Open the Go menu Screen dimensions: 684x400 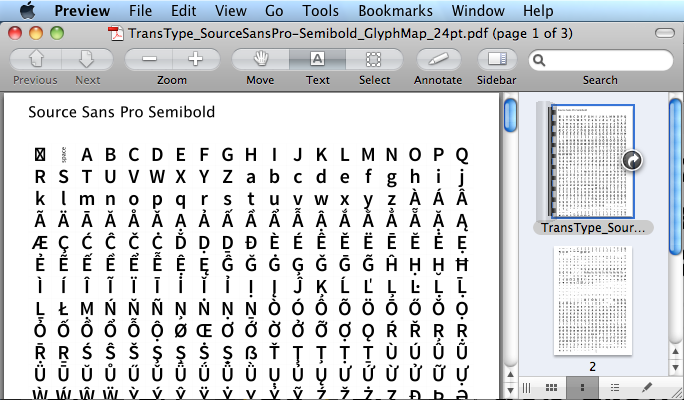[274, 10]
